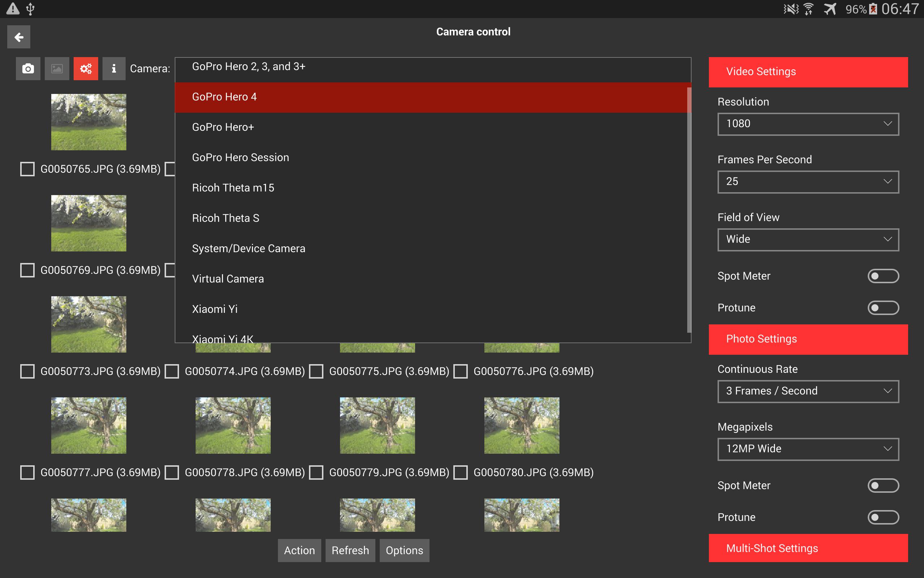This screenshot has width=924, height=578.
Task: Click the Action button
Action: [299, 551]
